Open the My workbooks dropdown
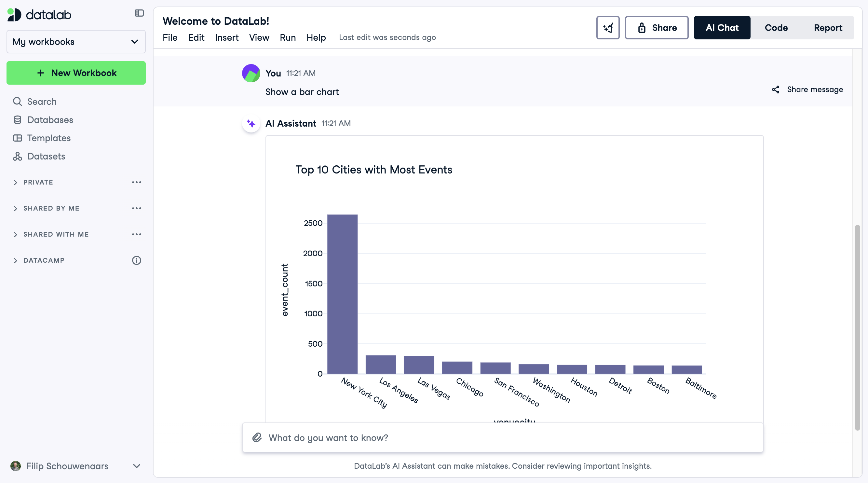 [x=76, y=41]
